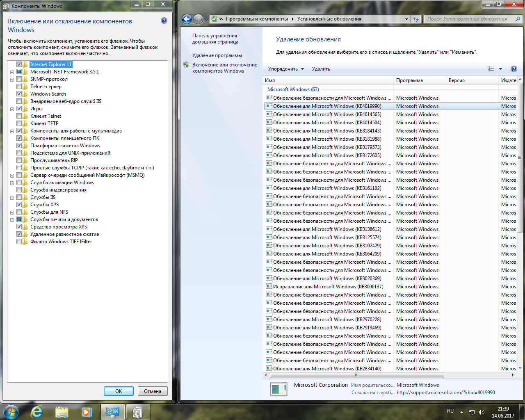
Task: Expand Сервер очереди сообщений (MSMQ) node
Action: click(x=12, y=176)
